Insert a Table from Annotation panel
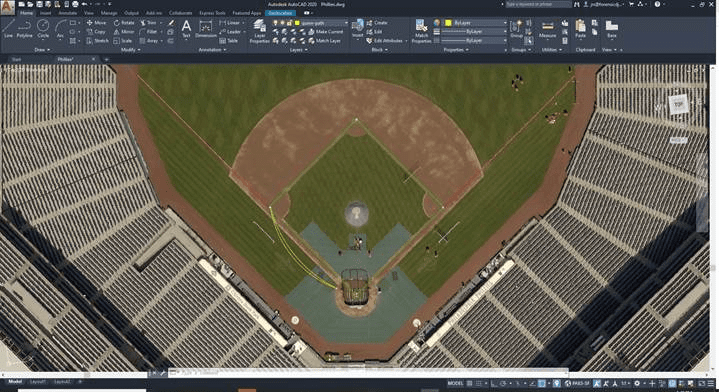719x392 pixels. (228, 41)
